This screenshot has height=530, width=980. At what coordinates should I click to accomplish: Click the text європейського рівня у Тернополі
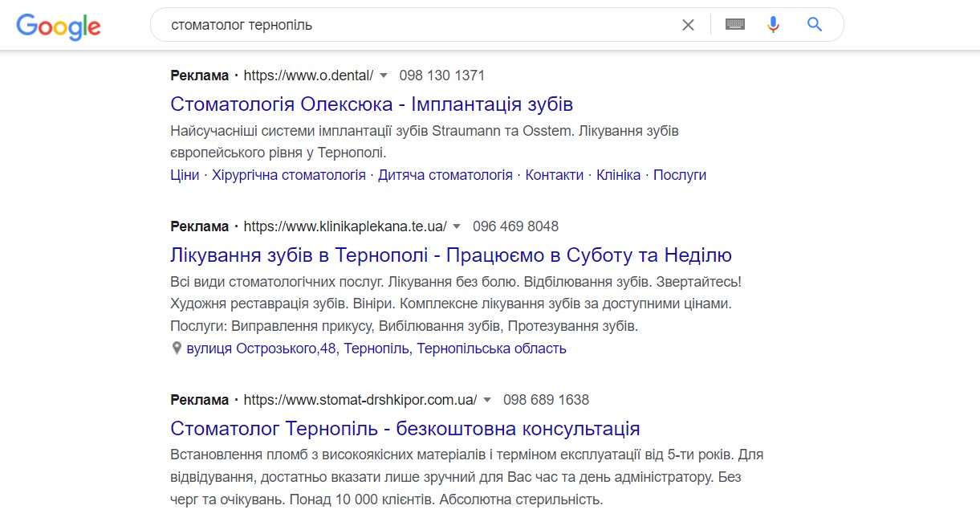(x=280, y=152)
